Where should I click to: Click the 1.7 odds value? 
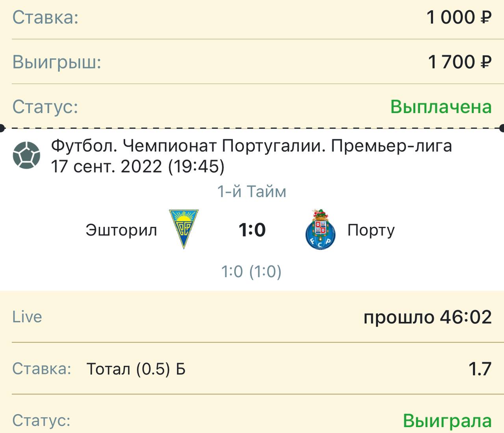480,369
